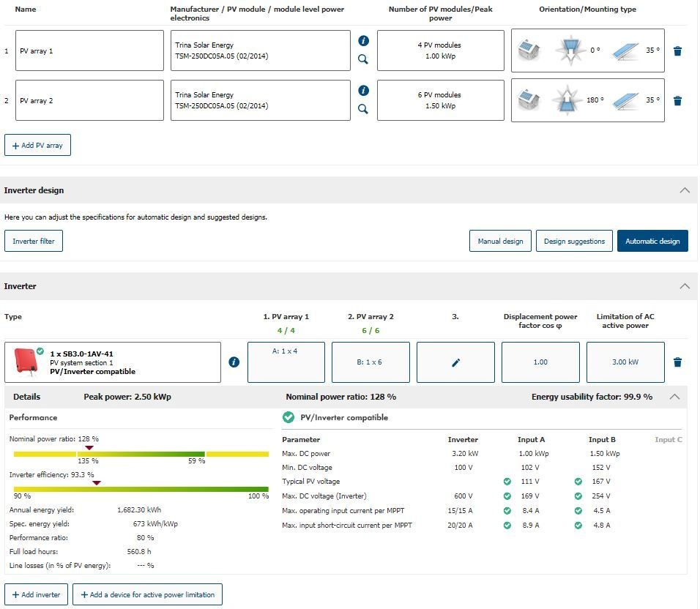The image size is (700, 609).
Task: Click info icon next to SB3.0-1AV-41 inverter
Action: [234, 362]
